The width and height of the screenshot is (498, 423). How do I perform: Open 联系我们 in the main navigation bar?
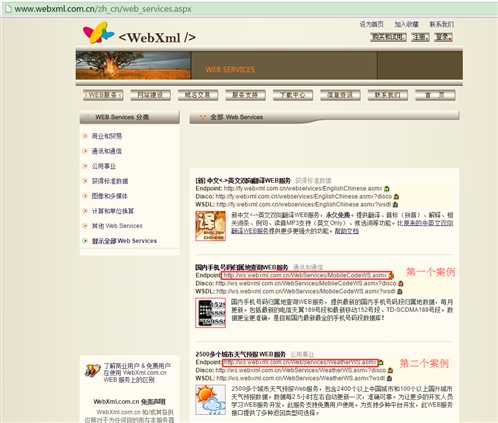tap(388, 95)
